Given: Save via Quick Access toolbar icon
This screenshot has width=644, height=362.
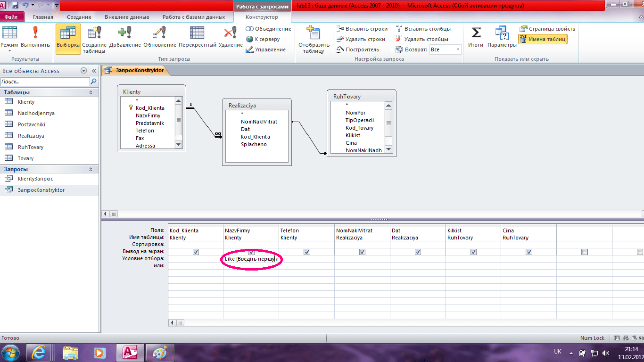Looking at the screenshot, I should pyautogui.click(x=15, y=5).
